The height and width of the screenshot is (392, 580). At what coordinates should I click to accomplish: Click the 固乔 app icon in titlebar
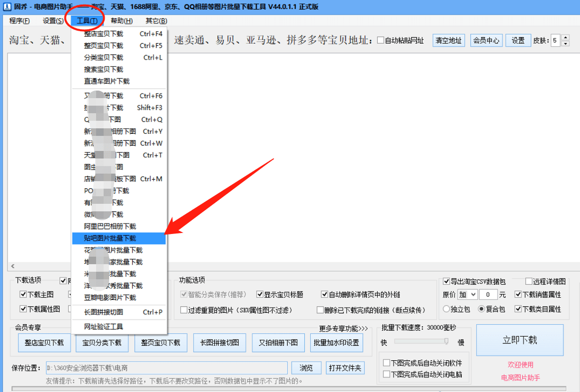[6, 7]
